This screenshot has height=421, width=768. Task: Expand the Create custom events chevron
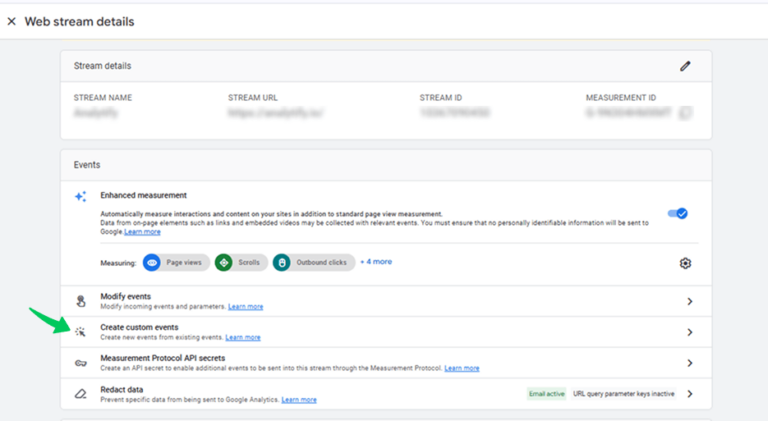tap(689, 332)
